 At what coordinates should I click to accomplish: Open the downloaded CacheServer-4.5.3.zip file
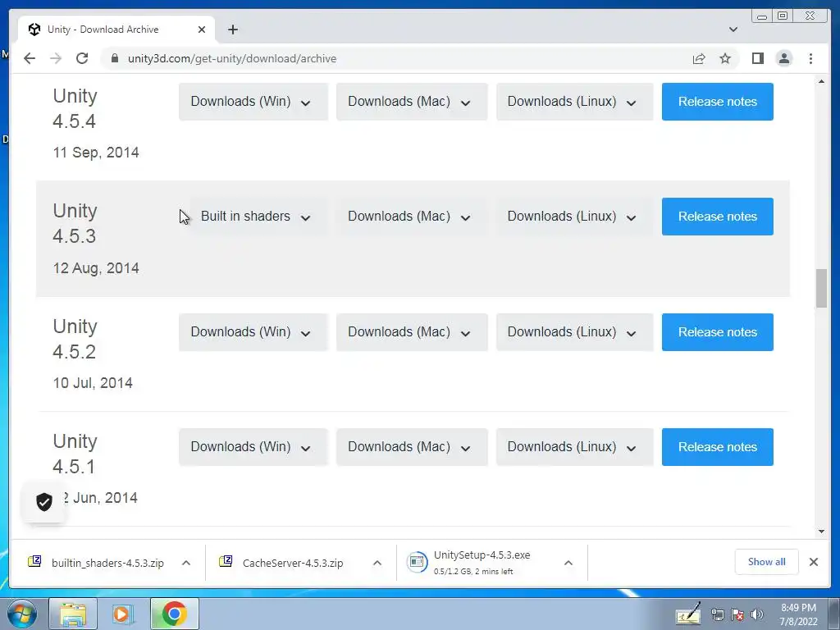[x=281, y=563]
